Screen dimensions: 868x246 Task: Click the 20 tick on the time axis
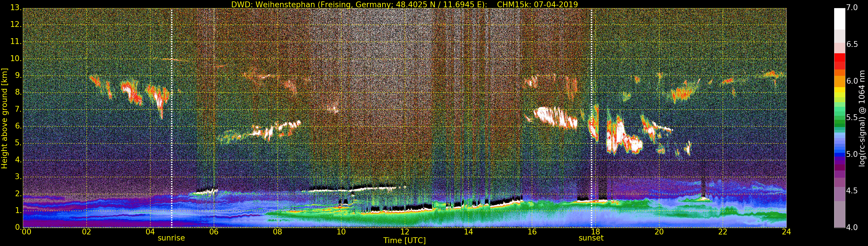(x=659, y=232)
